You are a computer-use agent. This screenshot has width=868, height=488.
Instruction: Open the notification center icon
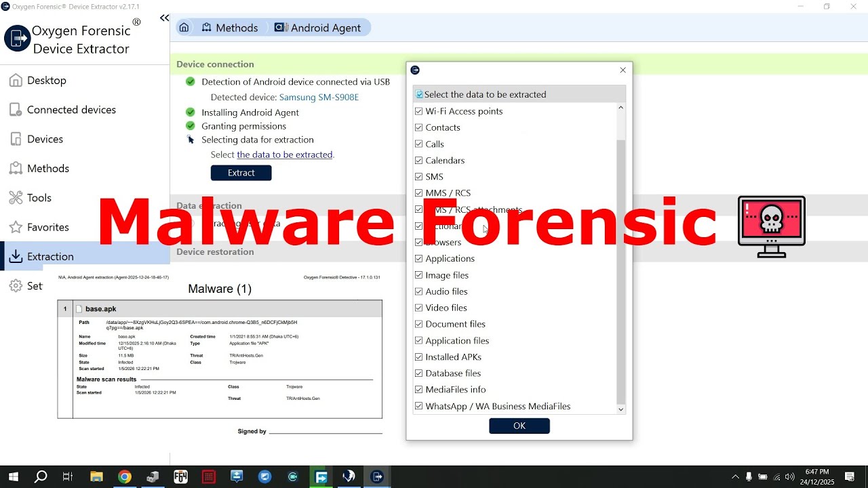[850, 477]
